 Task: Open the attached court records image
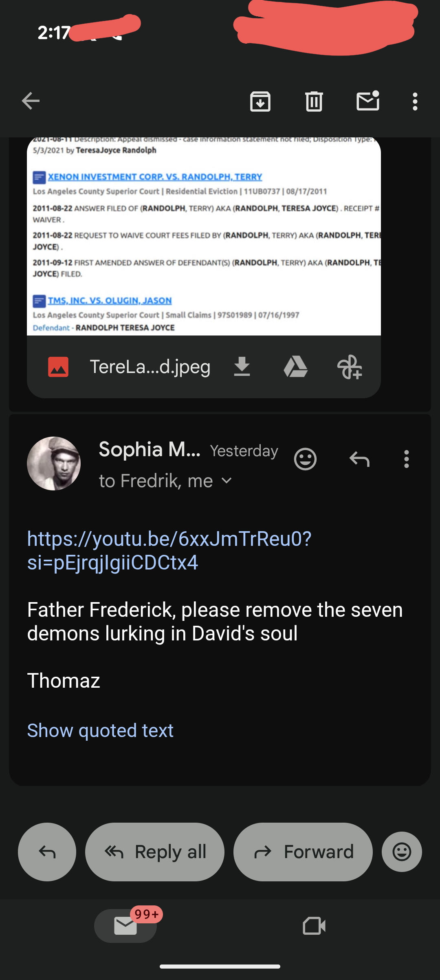(204, 236)
